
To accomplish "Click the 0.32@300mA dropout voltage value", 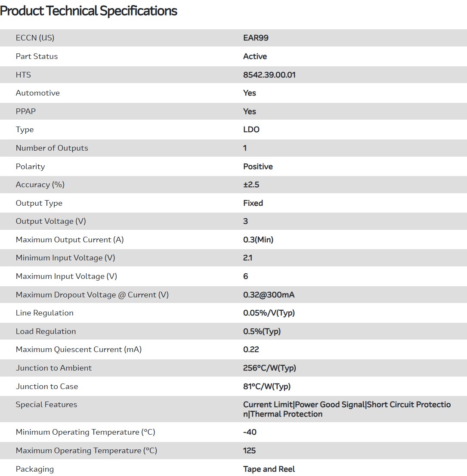I will [x=269, y=295].
